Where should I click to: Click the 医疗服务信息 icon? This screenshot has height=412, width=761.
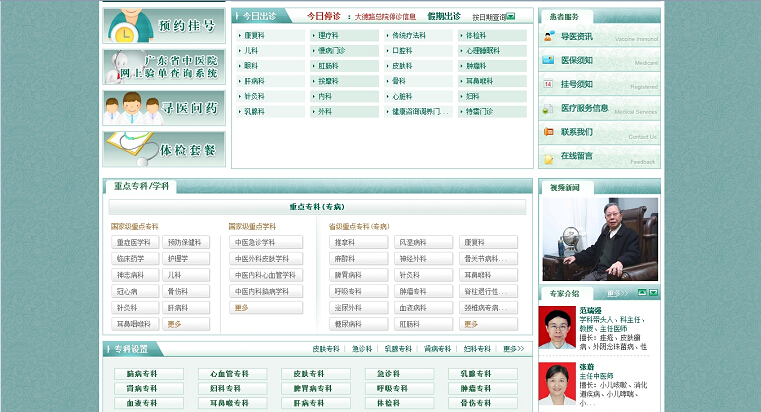point(548,108)
